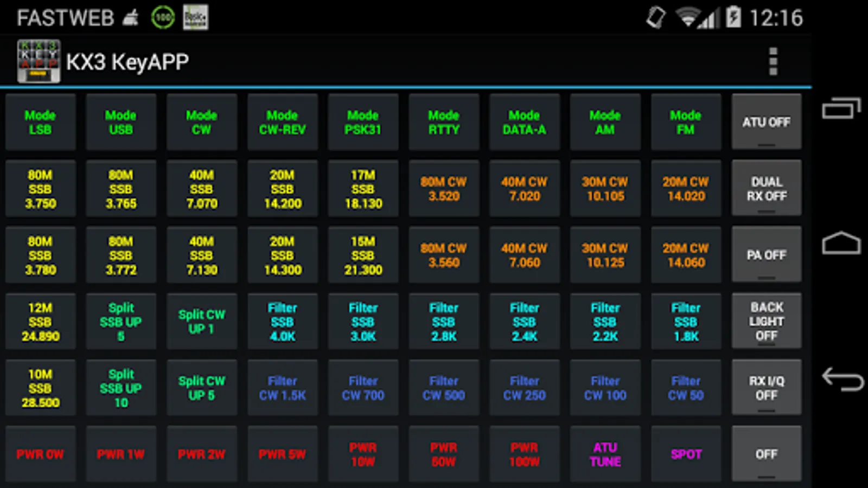Start ATU TUNE
The height and width of the screenshot is (488, 868).
605,454
